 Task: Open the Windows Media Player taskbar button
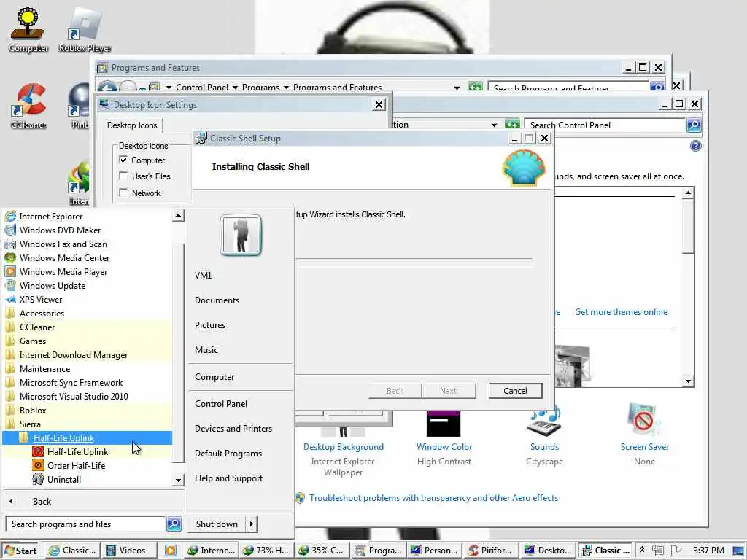click(x=171, y=551)
